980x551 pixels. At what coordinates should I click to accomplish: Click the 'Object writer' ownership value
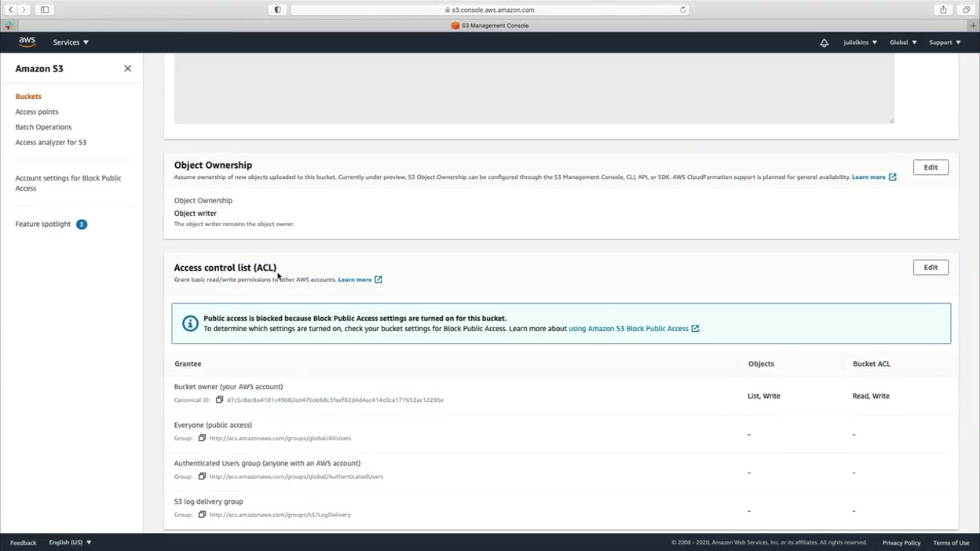click(196, 213)
